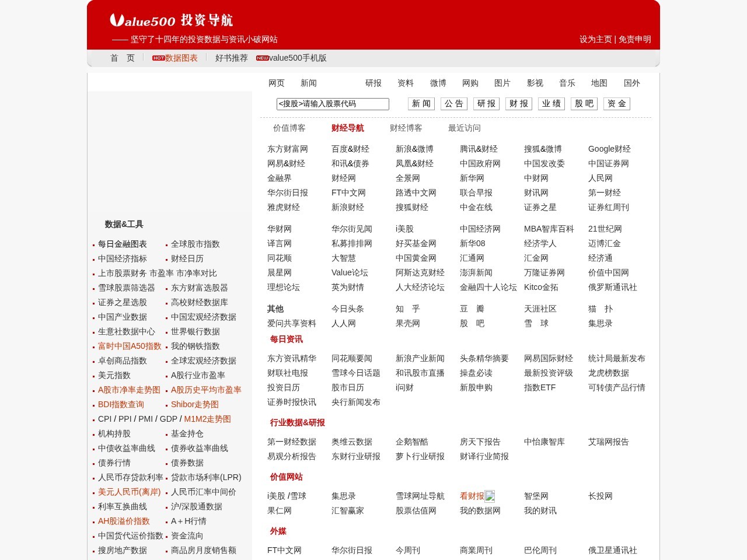
Task: Click the NEW badge next to value500手机版
Action: (x=261, y=58)
